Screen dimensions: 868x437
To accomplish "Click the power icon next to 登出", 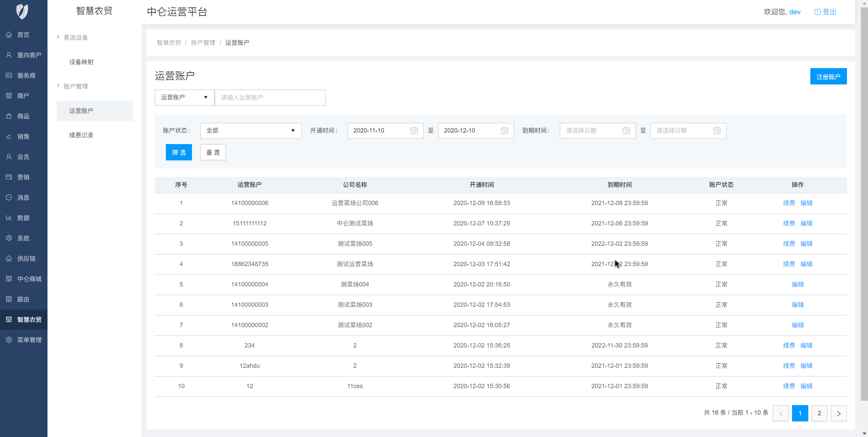I will (817, 12).
